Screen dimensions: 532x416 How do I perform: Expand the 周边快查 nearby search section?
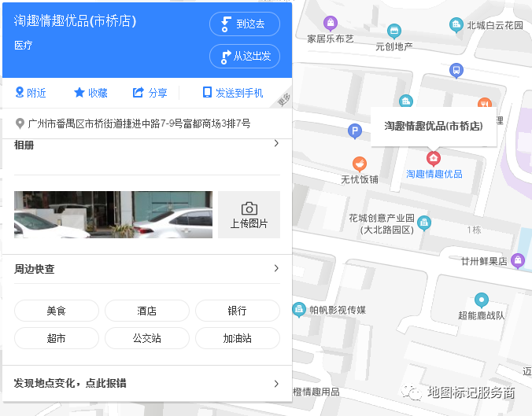[x=275, y=269]
